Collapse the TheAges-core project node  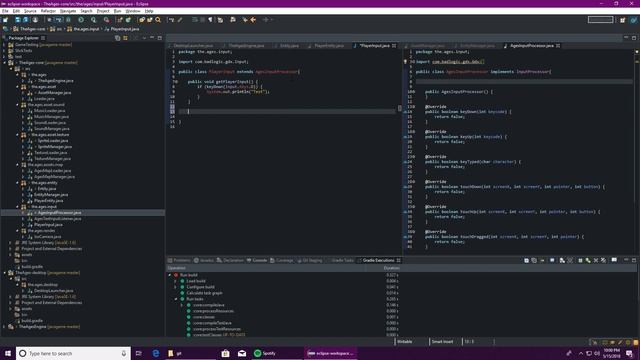pos(5,63)
